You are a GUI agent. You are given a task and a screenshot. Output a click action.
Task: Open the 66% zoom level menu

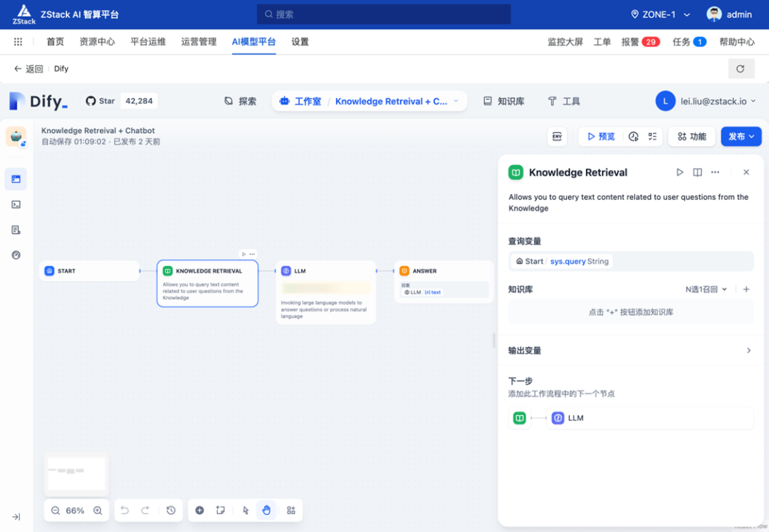point(75,511)
